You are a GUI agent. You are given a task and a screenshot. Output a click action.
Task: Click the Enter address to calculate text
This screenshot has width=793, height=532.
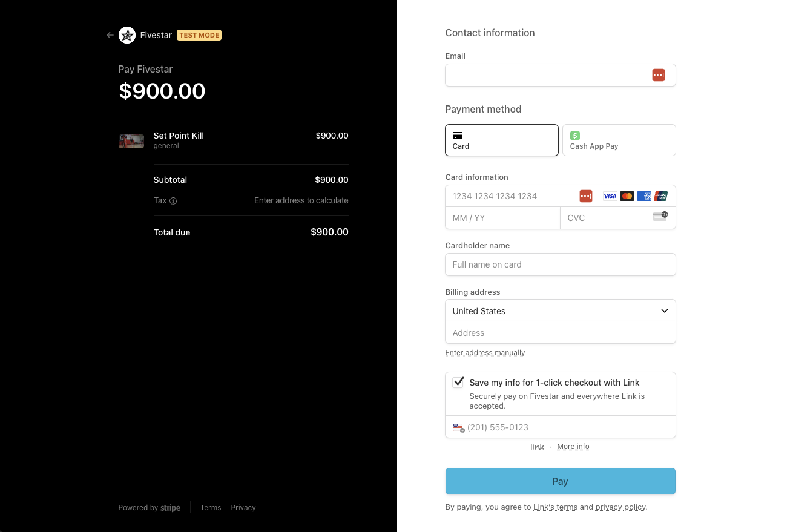click(301, 200)
